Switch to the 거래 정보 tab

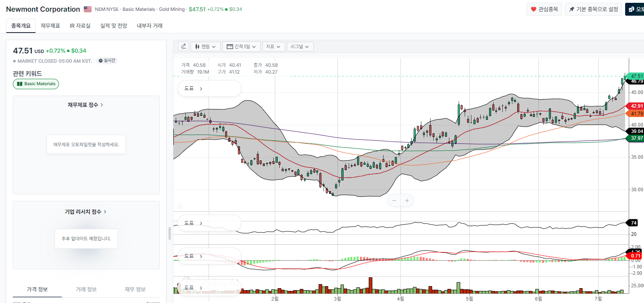click(x=86, y=289)
